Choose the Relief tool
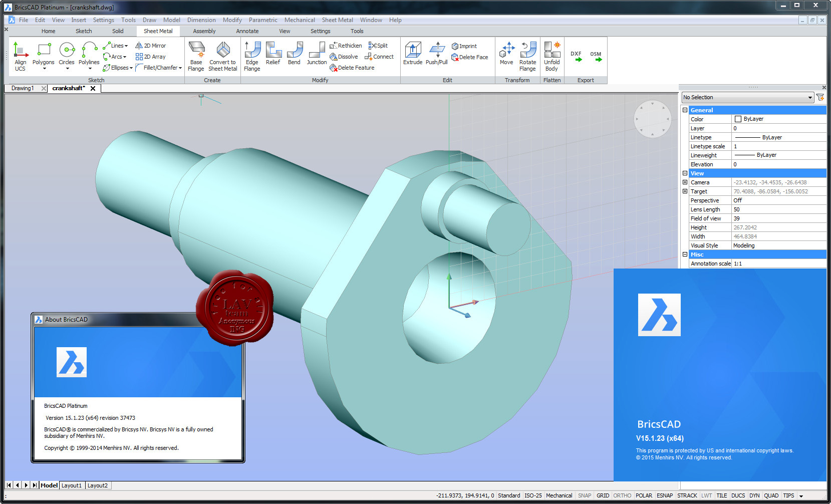This screenshot has height=504, width=831. pos(273,53)
